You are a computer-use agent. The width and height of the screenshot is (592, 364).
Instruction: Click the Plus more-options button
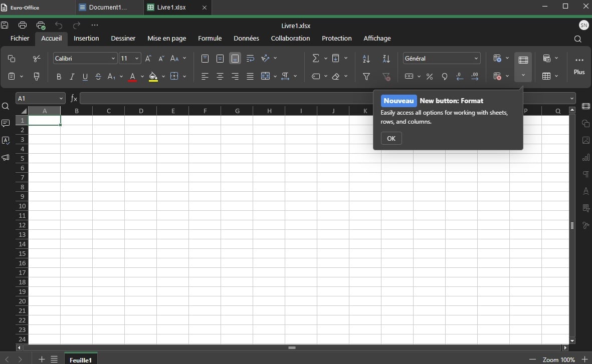(579, 66)
